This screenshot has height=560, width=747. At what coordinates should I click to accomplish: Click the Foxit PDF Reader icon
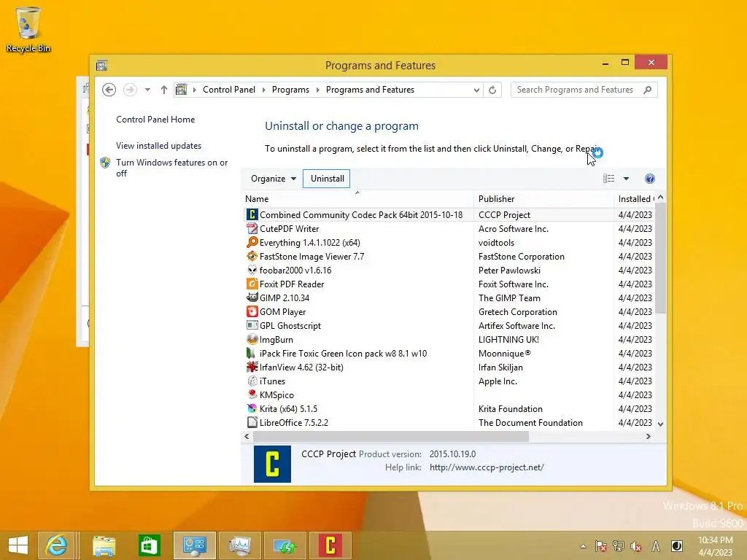coord(252,284)
